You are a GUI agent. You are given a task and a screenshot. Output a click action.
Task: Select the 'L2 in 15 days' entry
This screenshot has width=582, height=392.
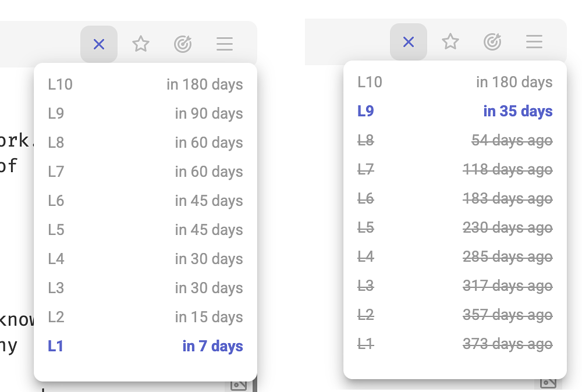click(145, 317)
